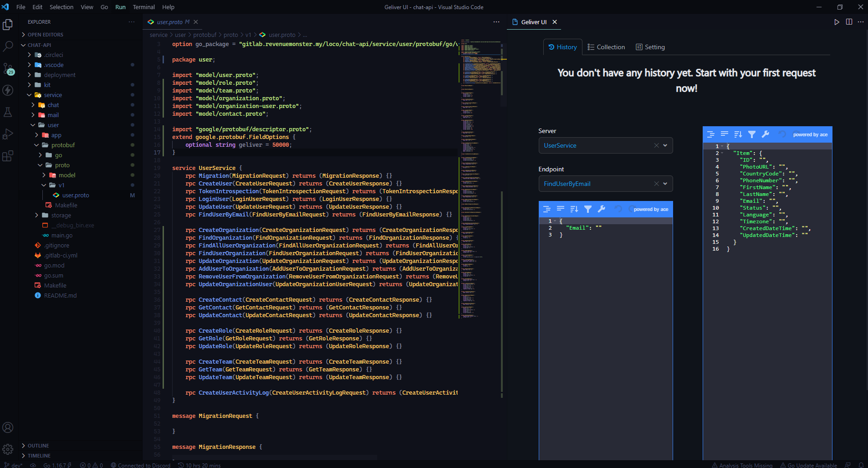Compact JSON in the response editor

pyautogui.click(x=725, y=134)
